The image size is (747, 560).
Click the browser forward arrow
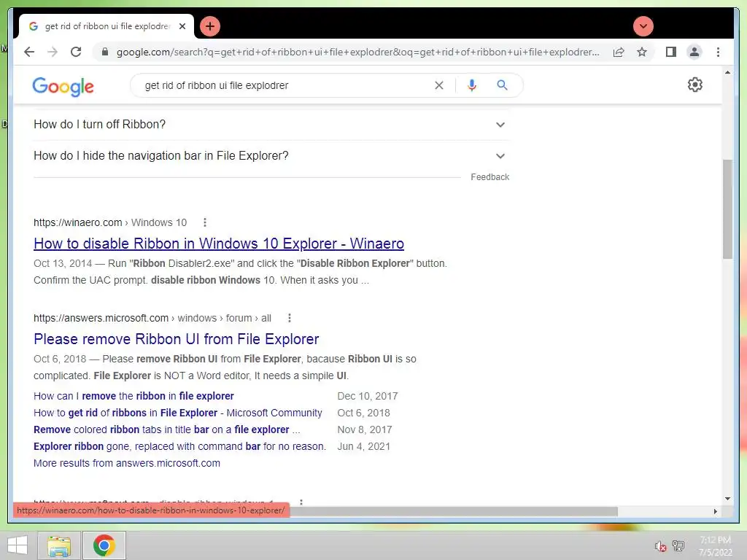53,52
